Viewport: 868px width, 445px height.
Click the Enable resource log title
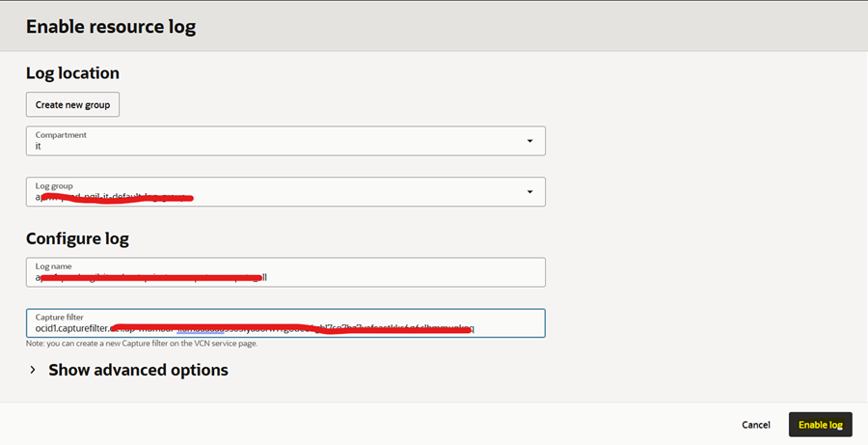click(x=111, y=26)
